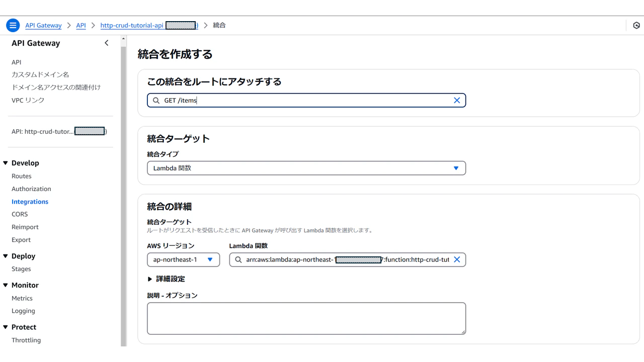This screenshot has height=362, width=644.
Task: Open the 統合タイプ Lambda 関数 dropdown
Action: (306, 168)
